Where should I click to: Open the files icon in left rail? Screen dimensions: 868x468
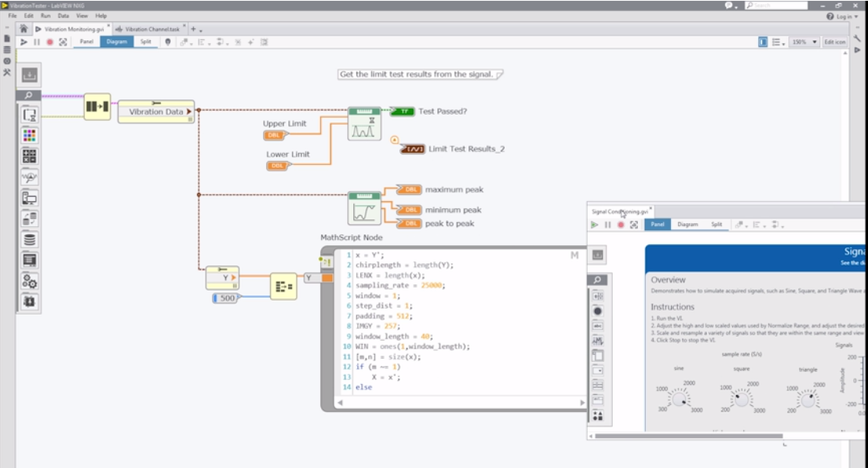[6, 38]
